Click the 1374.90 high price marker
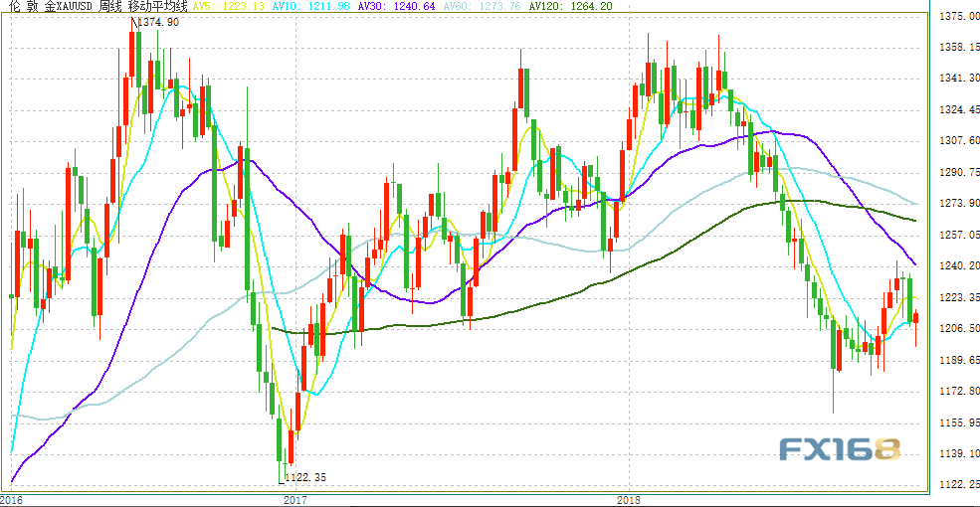This screenshot has height=507, width=980. click(x=156, y=23)
